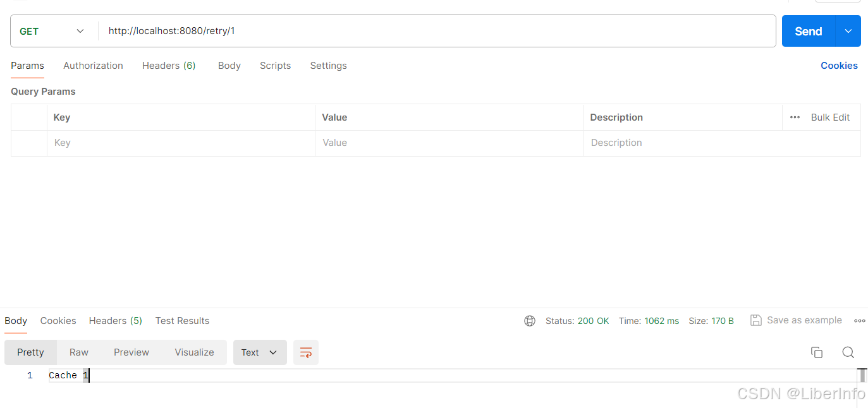This screenshot has width=868, height=408.
Task: Copy the response body with copy icon
Action: click(817, 352)
